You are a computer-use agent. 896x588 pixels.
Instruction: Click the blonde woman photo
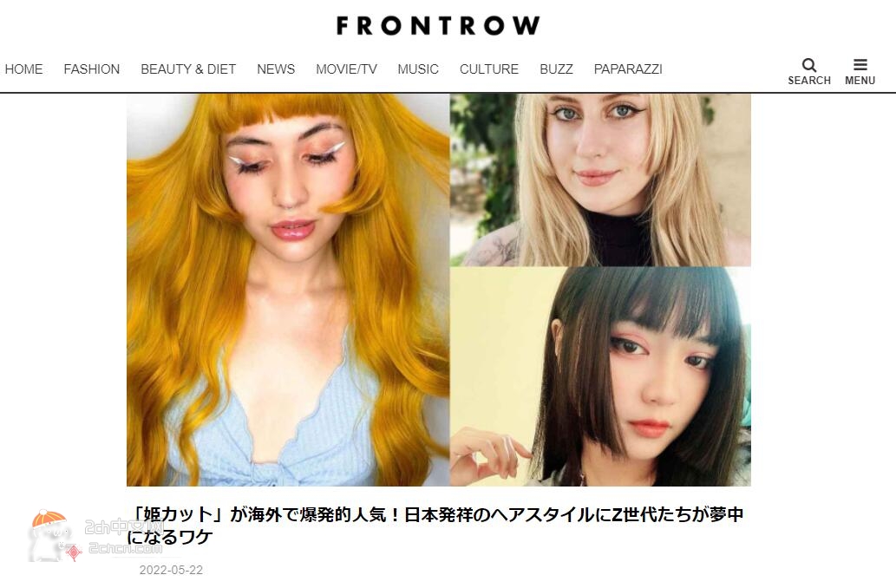coord(600,180)
